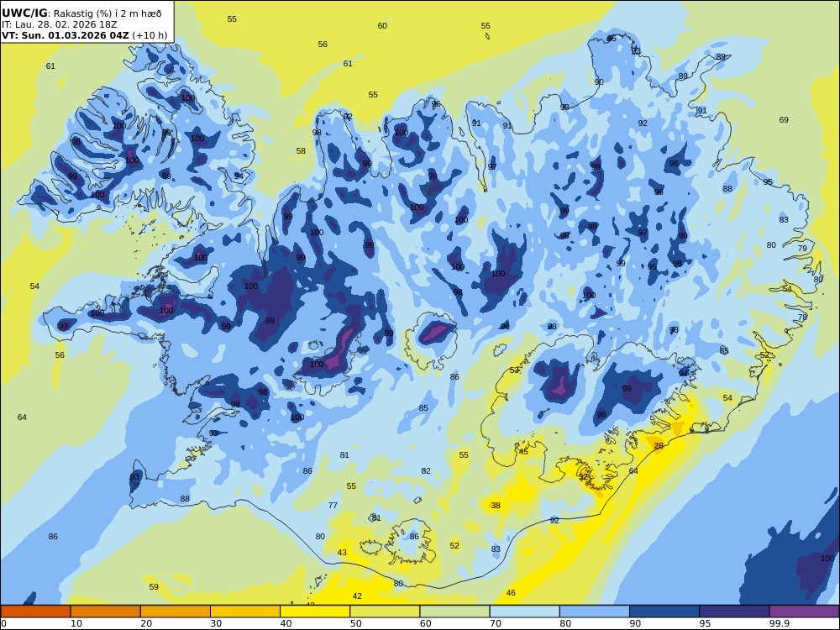840x630 pixels.
Task: Click the 90–95% dark blue legend swatch
Action: (664, 612)
